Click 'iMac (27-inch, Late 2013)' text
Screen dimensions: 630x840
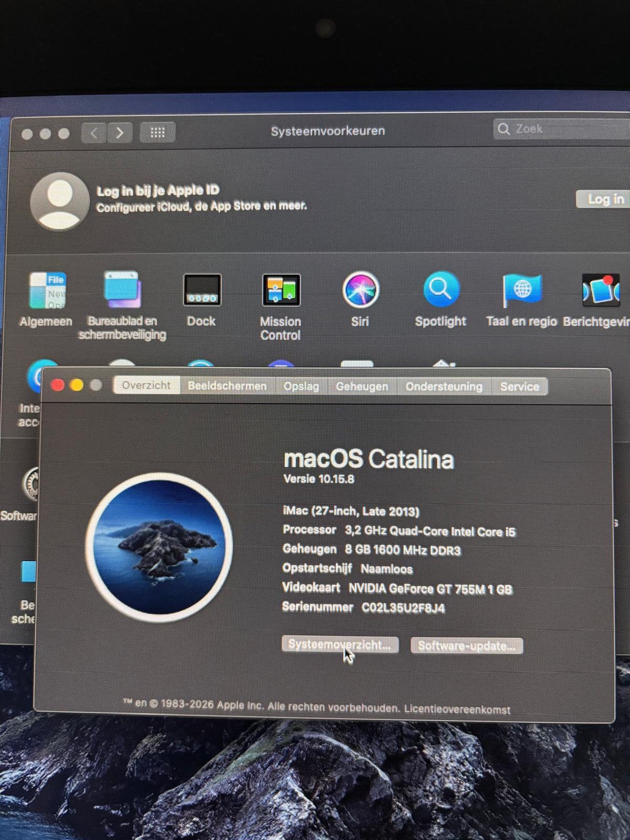point(351,511)
